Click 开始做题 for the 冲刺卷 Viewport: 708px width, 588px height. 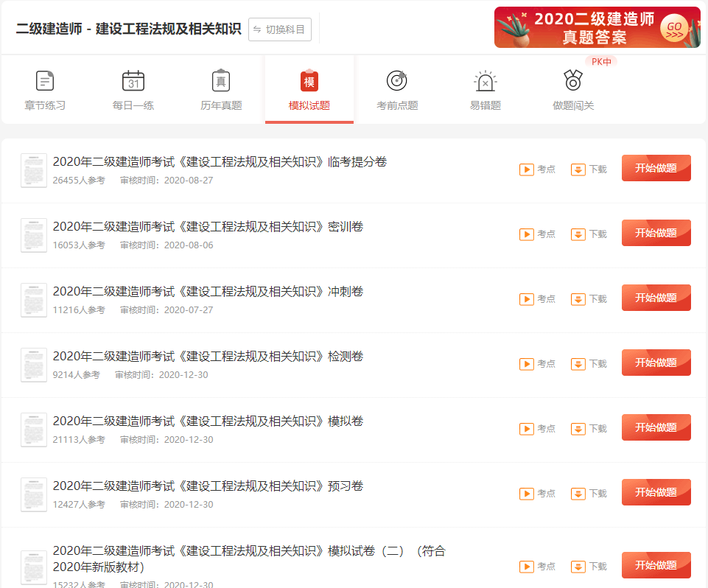coord(656,298)
